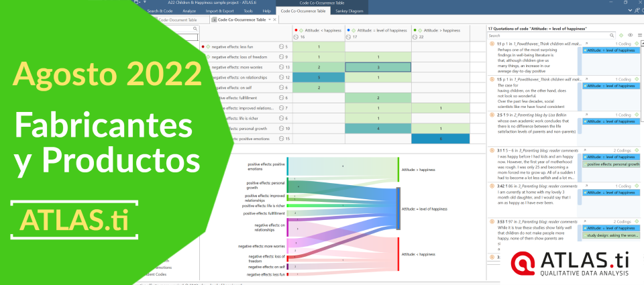Viewport: 644px width, 285px height.
Task: Open quotation 2:5 in context via arrow icon
Action: point(586,115)
